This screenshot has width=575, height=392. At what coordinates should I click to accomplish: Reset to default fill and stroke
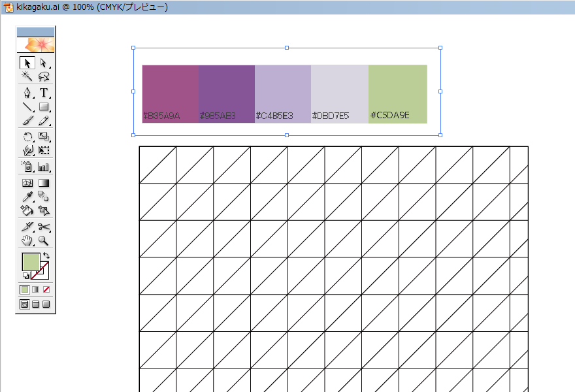(25, 276)
